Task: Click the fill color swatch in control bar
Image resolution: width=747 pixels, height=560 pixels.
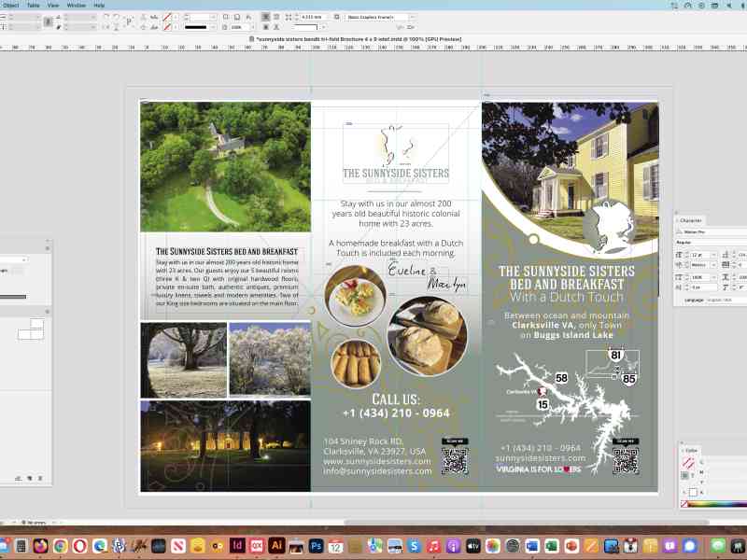Action: (x=166, y=17)
